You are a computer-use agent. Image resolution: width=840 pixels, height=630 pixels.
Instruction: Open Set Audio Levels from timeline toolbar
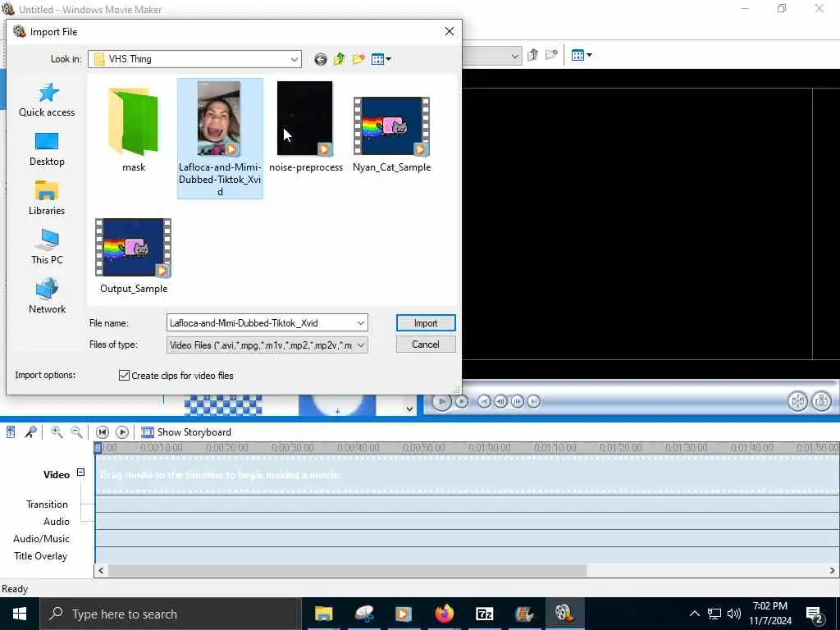[x=11, y=432]
